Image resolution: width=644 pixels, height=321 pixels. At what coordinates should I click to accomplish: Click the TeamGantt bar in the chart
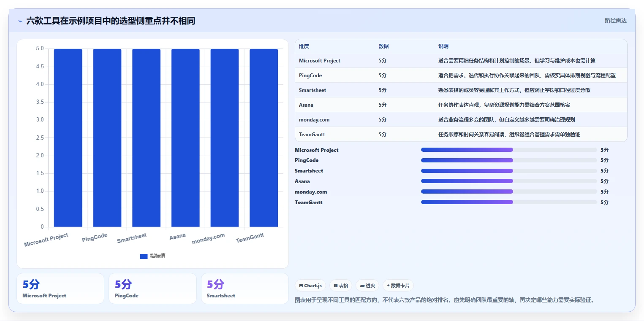[x=264, y=138]
